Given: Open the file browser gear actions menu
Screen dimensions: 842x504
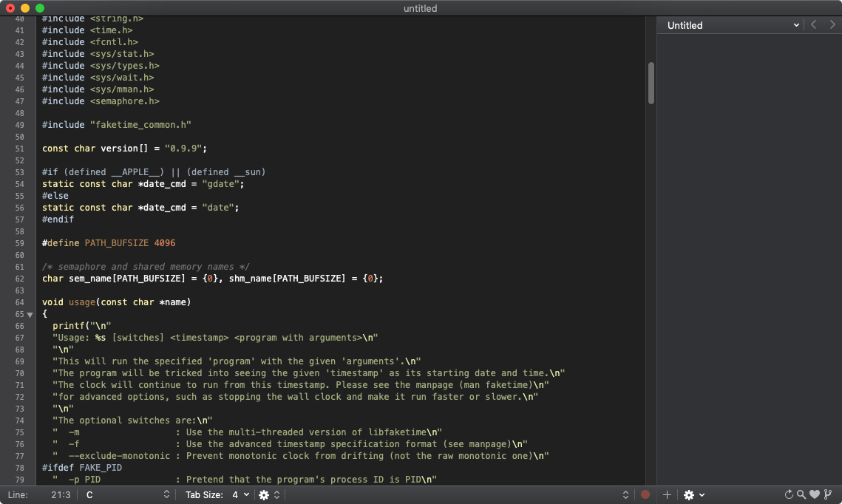Looking at the screenshot, I should [x=693, y=494].
